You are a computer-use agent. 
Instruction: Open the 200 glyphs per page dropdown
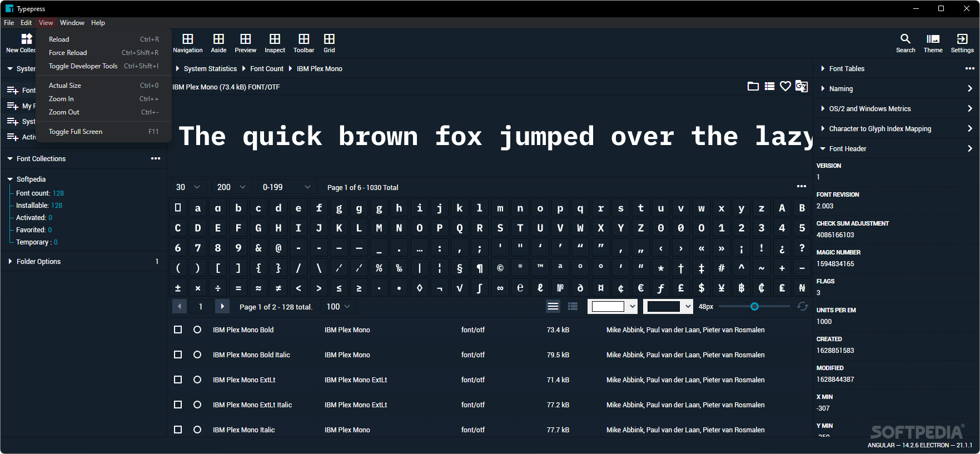[x=231, y=187]
